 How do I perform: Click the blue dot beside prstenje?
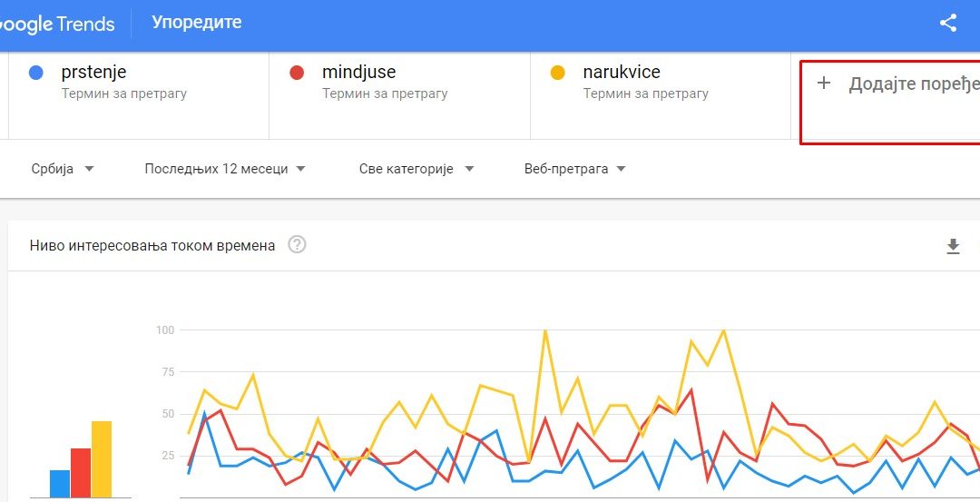coord(36,73)
